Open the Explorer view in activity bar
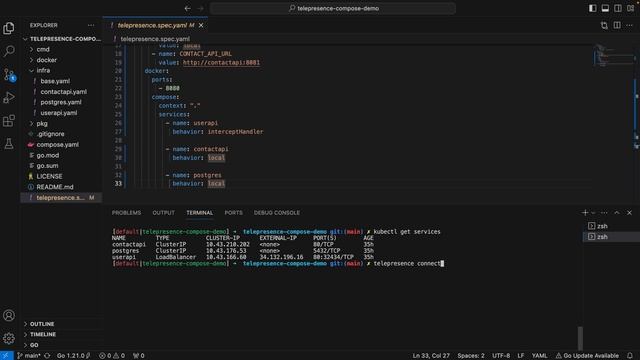Viewport: 640px width, 360px height. point(9,28)
